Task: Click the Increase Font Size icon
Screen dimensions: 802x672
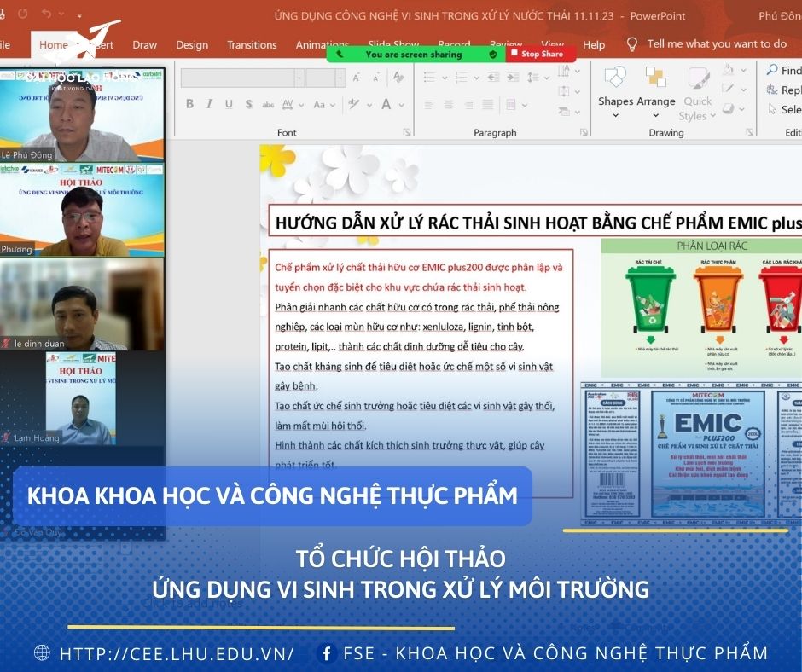Action: tap(357, 78)
